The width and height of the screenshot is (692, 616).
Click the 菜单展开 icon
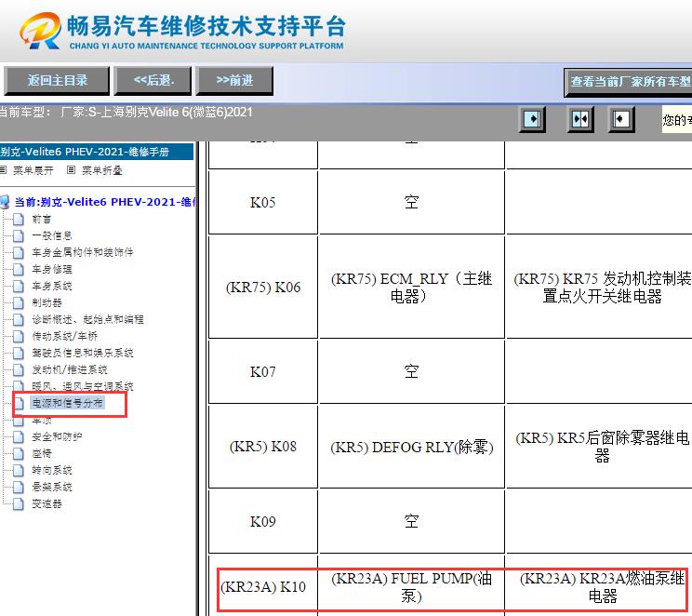[x=3, y=170]
